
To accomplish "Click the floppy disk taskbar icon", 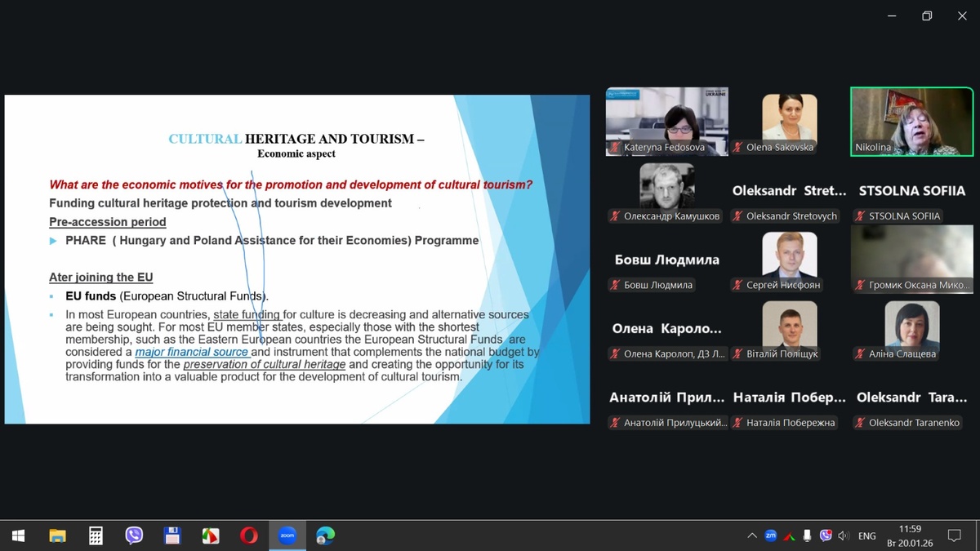I will coord(172,535).
